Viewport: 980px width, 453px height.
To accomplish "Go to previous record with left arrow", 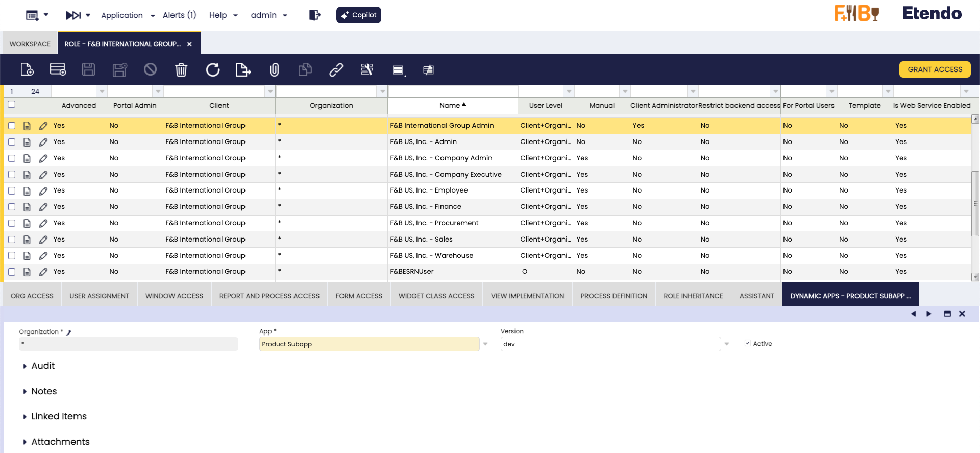I will tap(914, 314).
